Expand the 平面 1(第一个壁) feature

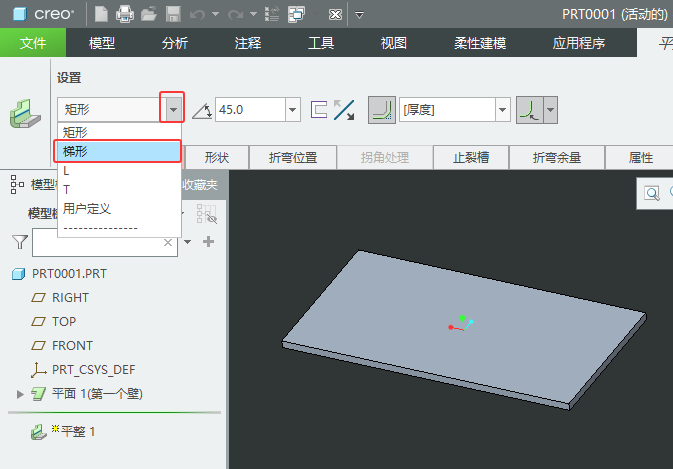click(20, 394)
